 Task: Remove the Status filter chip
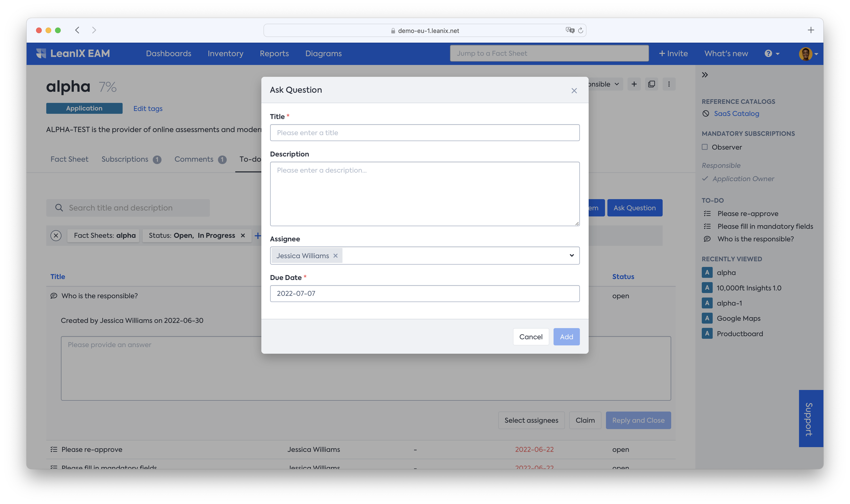coord(243,235)
